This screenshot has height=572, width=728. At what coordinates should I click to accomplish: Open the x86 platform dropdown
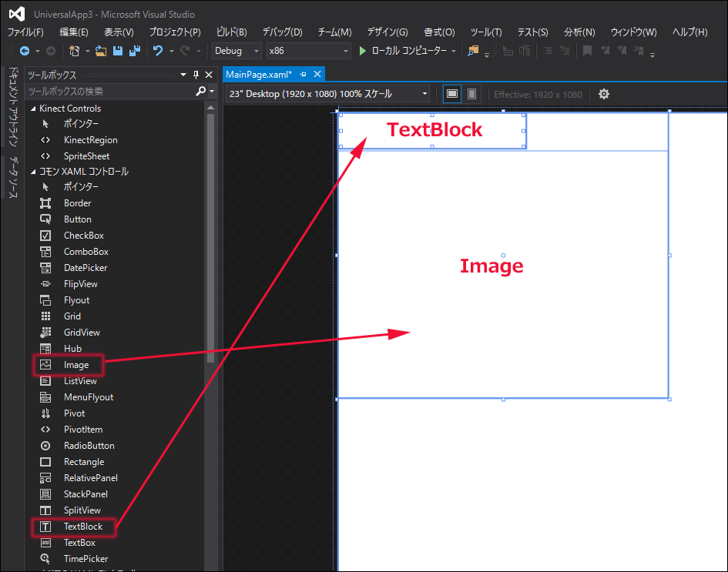pyautogui.click(x=308, y=51)
